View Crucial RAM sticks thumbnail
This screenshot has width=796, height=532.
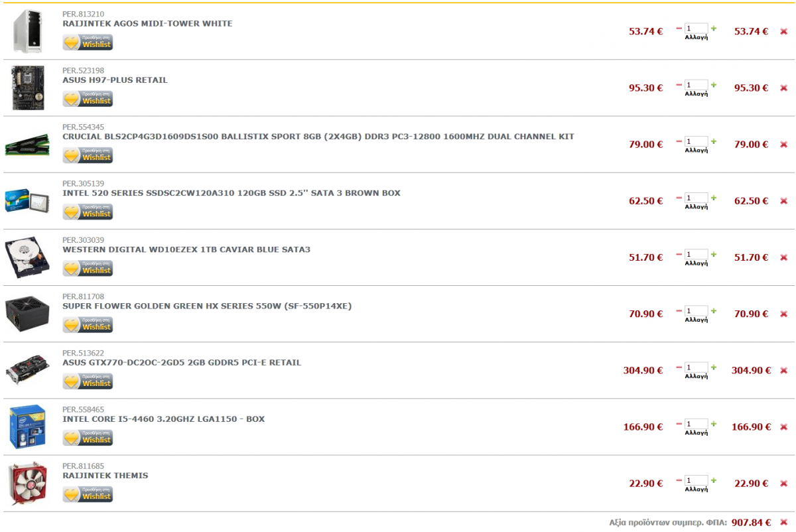(x=27, y=145)
